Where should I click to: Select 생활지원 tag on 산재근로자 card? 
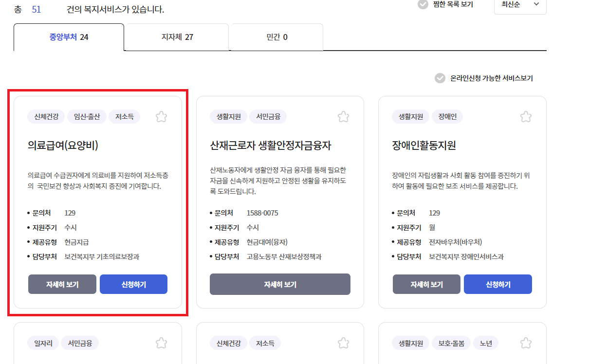(x=228, y=117)
